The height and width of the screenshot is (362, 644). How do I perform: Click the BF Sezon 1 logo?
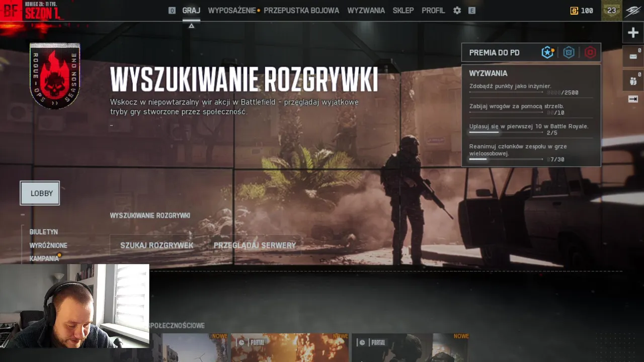pyautogui.click(x=32, y=11)
